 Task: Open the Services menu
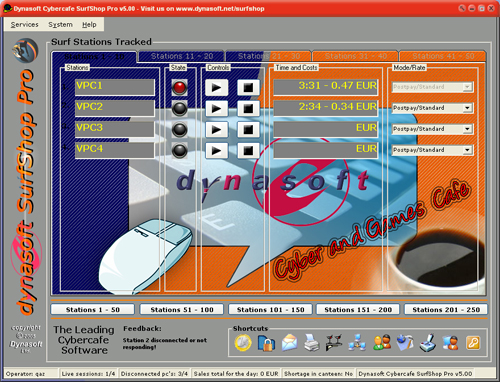click(24, 25)
